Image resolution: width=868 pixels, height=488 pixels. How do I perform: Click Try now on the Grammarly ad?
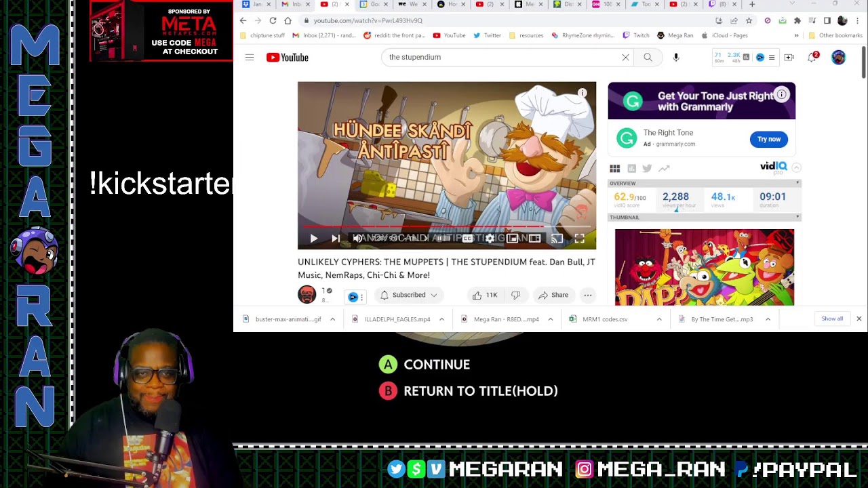click(769, 139)
